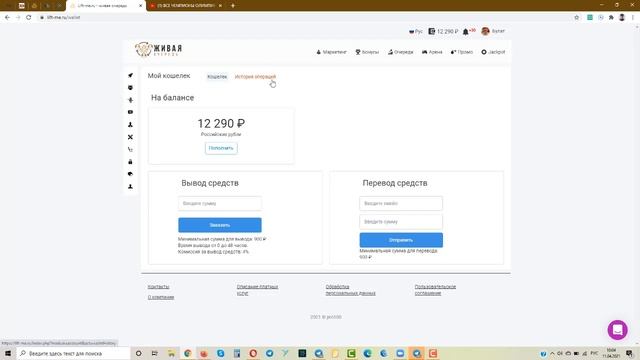
Task: Open the О компании footer link
Action: (161, 297)
